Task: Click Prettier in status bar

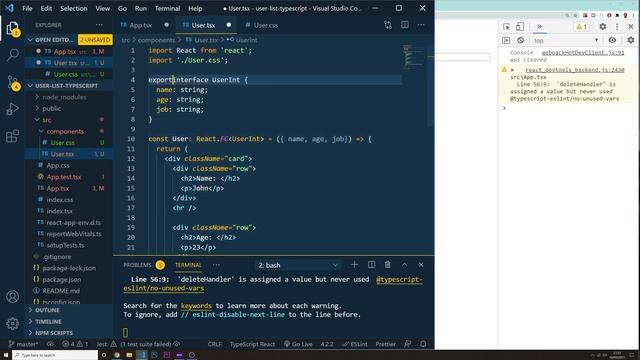Action: [385, 344]
